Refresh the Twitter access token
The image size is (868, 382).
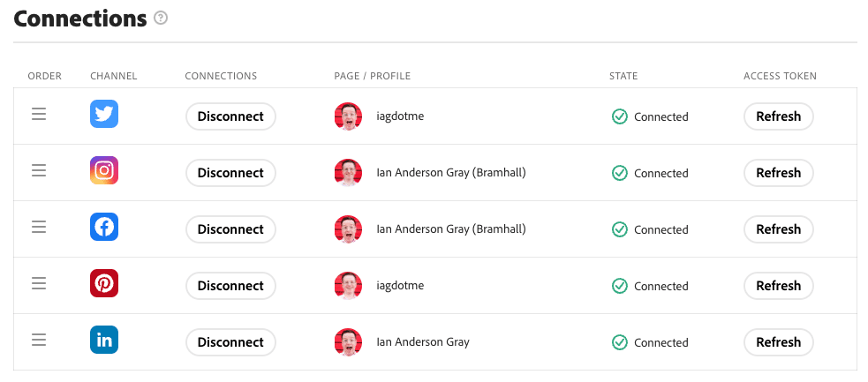coord(778,116)
